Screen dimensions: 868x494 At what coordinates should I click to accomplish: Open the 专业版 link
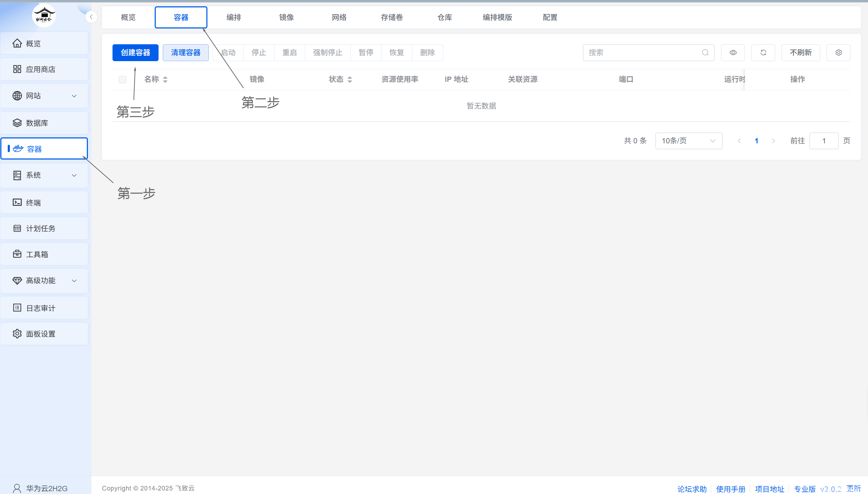click(x=805, y=489)
